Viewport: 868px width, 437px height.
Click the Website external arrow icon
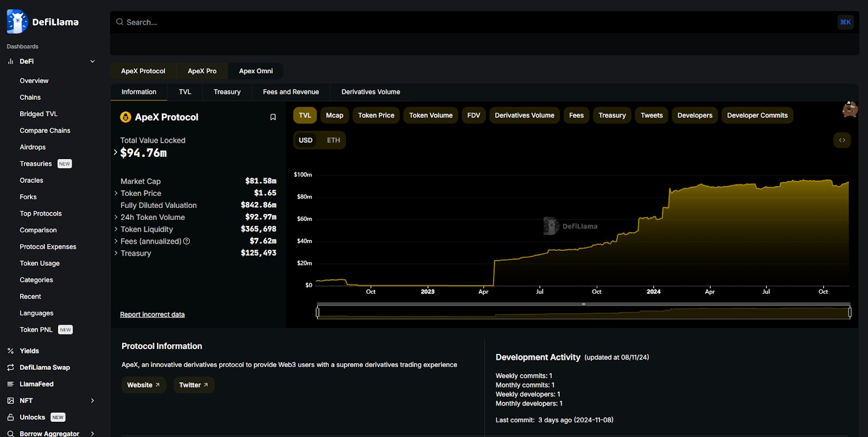157,385
